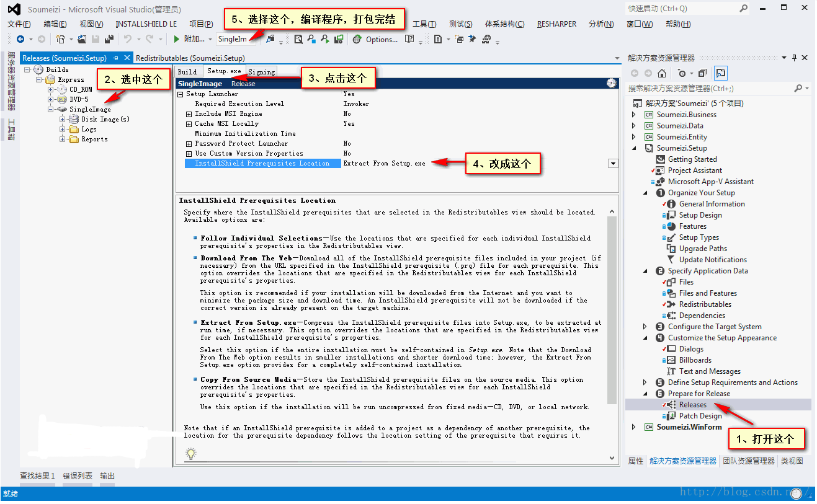Click the Billboards icon in Solution Explorer
This screenshot has height=504, width=817.
tap(671, 360)
